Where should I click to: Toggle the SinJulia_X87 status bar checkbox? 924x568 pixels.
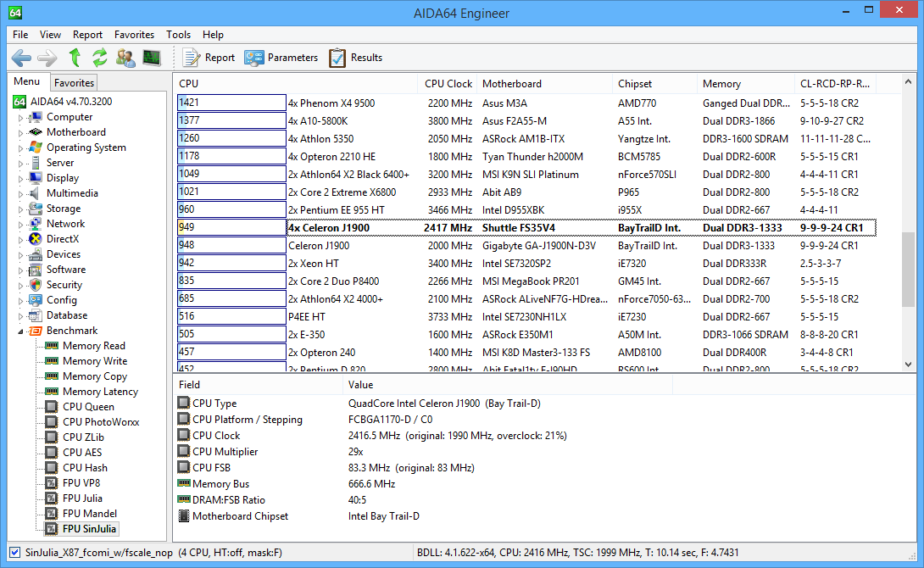(14, 553)
